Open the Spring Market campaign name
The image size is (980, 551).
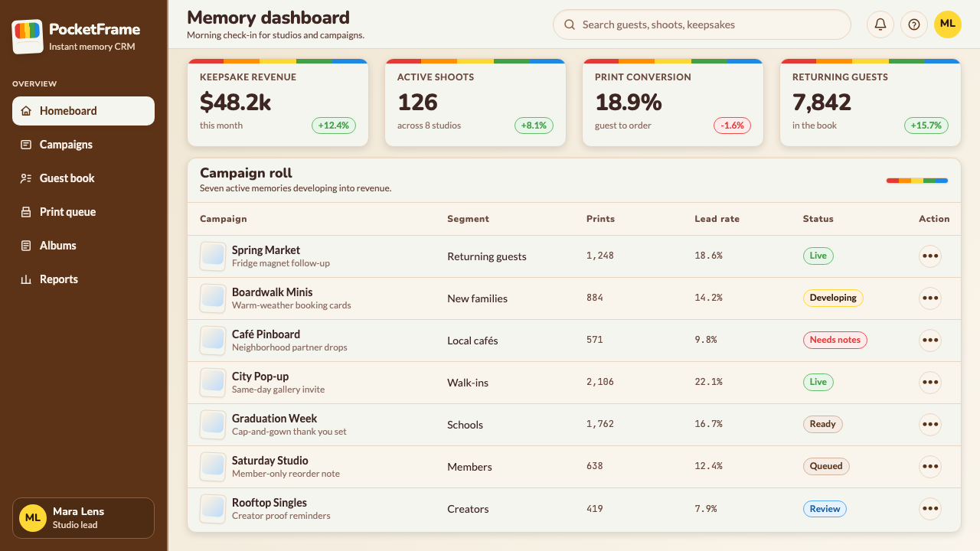(x=266, y=250)
